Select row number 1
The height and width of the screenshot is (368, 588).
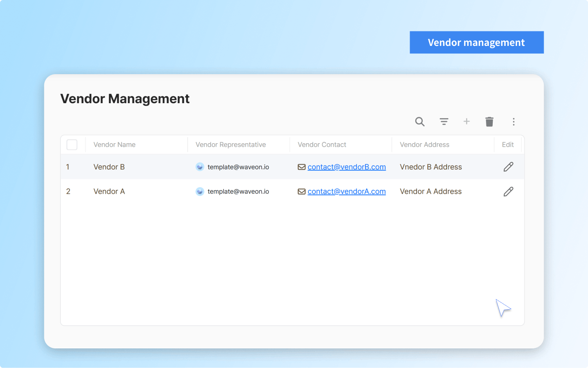click(68, 167)
